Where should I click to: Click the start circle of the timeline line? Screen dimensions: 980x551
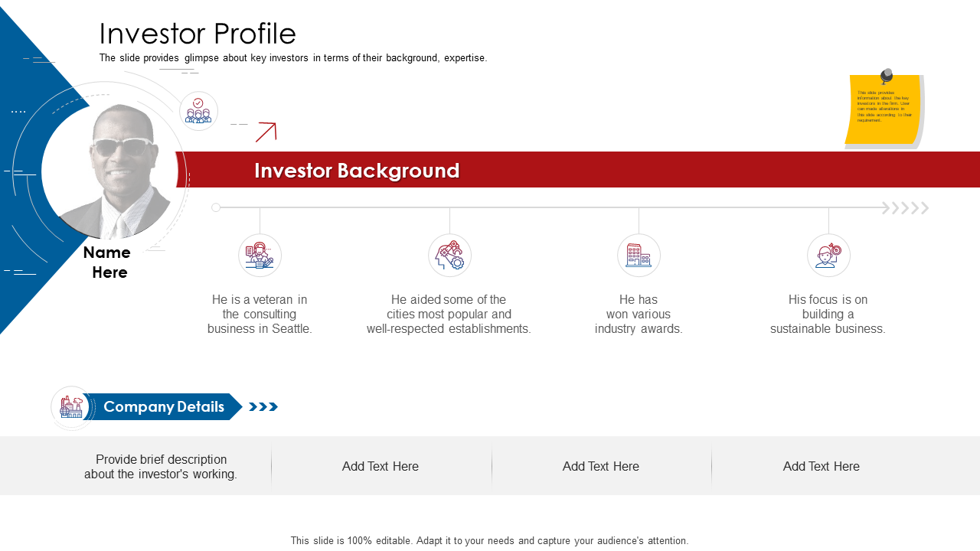216,207
